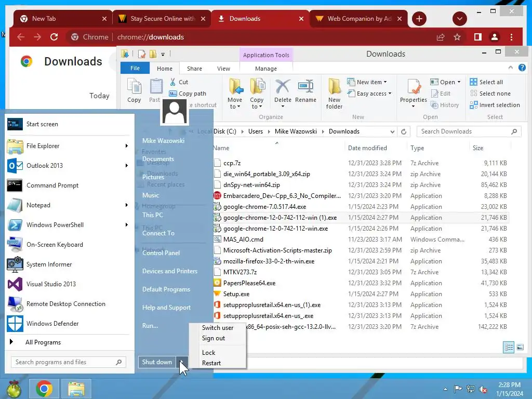Click the Copy icon in ribbon

pos(134,86)
